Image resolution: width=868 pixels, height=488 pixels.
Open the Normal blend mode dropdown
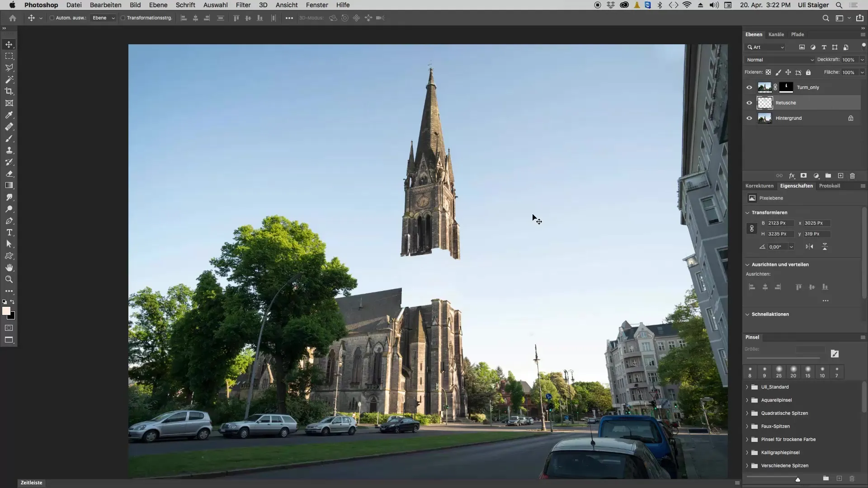point(780,60)
